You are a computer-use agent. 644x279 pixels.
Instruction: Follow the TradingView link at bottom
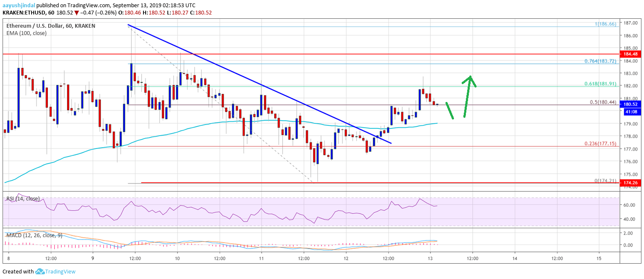point(60,271)
